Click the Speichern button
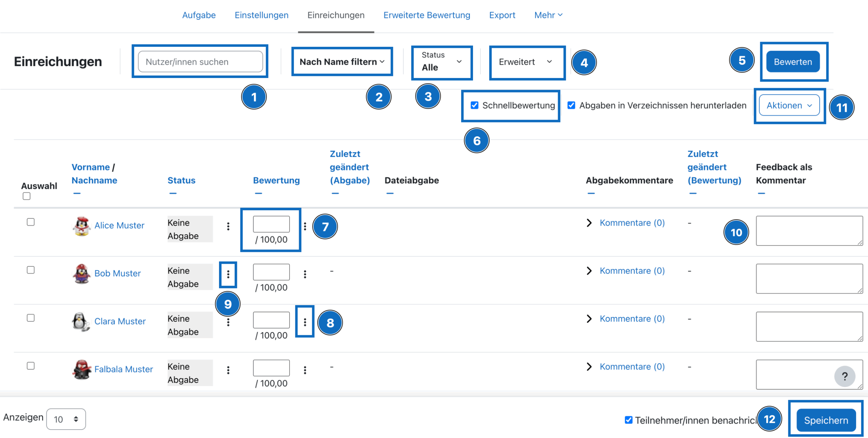Image resolution: width=868 pixels, height=438 pixels. [826, 420]
